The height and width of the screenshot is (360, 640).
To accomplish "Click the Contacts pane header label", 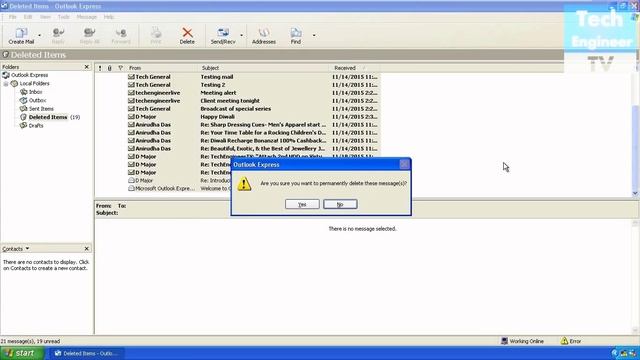I will tap(13, 249).
